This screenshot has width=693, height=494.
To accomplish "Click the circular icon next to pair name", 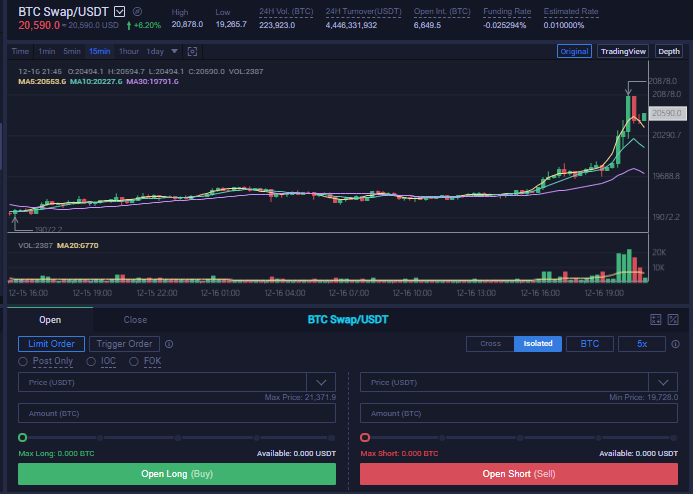I will [137, 11].
